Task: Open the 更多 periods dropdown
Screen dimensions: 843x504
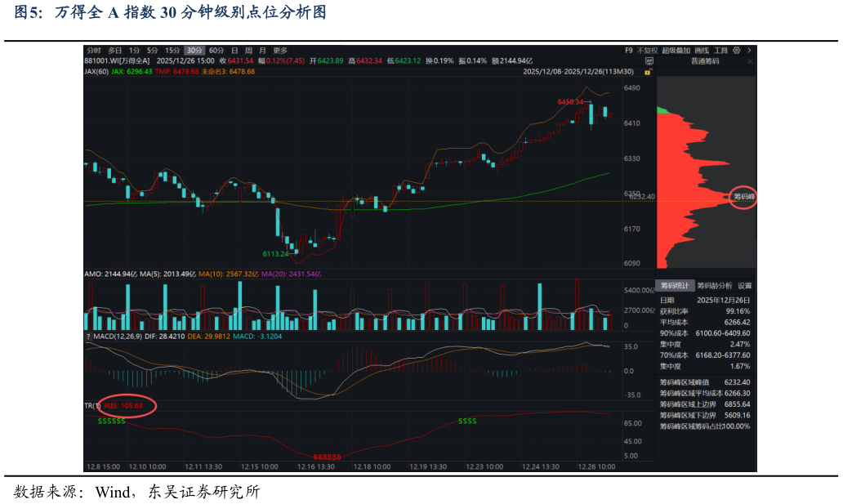Action: [x=280, y=50]
